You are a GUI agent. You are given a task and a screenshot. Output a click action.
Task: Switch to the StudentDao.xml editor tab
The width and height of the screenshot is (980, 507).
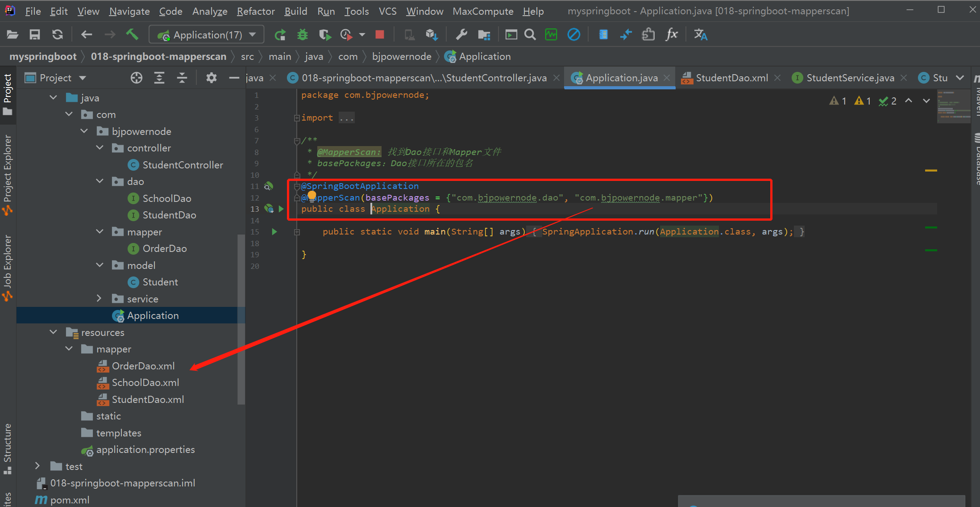tap(731, 78)
